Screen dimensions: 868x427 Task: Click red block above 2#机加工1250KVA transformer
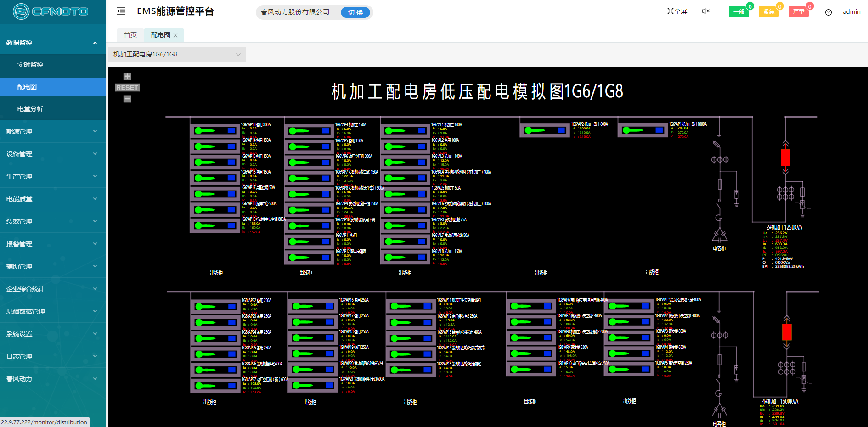785,157
